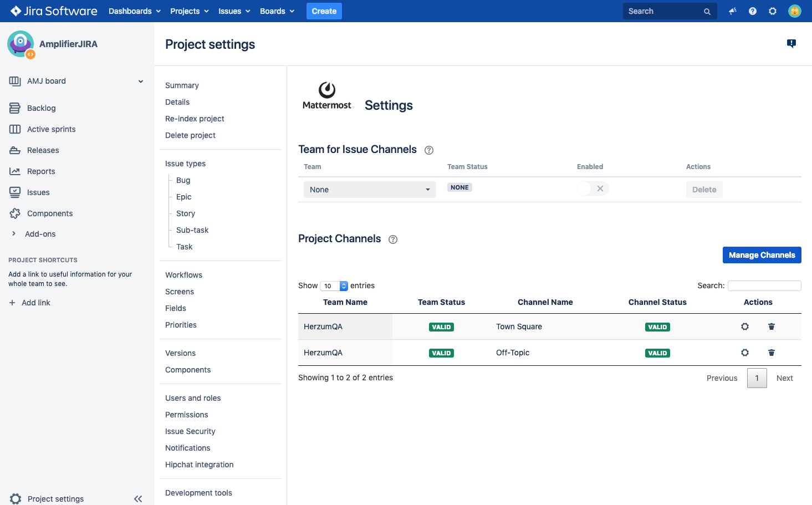The image size is (812, 505).
Task: Open the help question mark in top bar
Action: (x=752, y=11)
